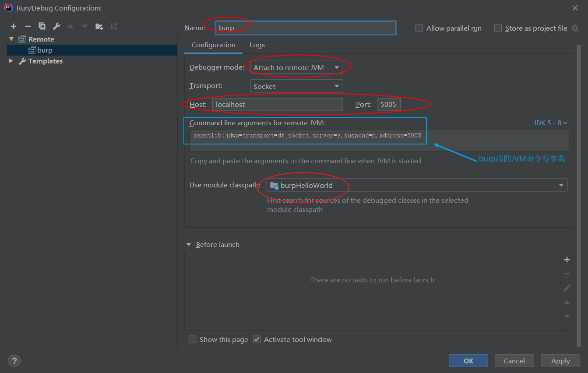Copy configuration using the duplicate icon
The image size is (588, 373).
[x=42, y=26]
